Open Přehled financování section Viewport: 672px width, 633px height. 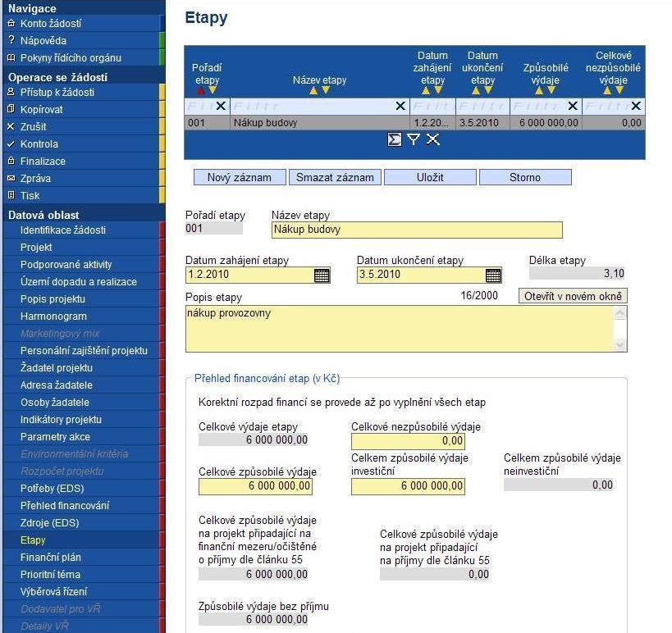[81, 505]
